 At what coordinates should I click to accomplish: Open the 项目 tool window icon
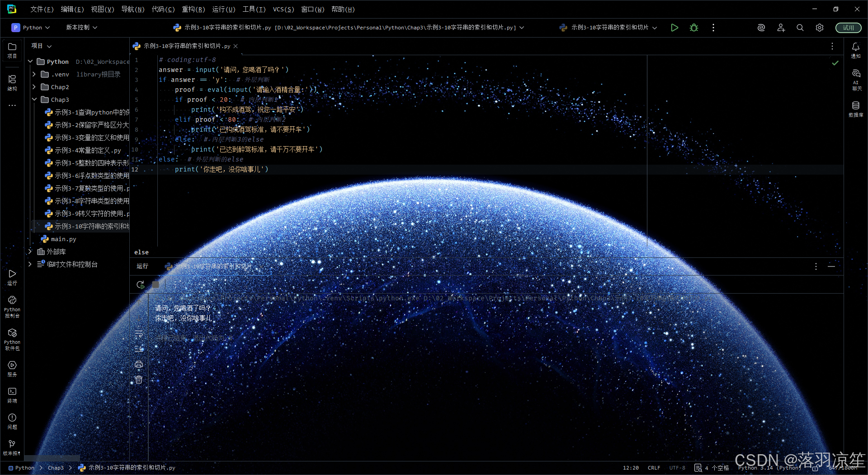[12, 50]
